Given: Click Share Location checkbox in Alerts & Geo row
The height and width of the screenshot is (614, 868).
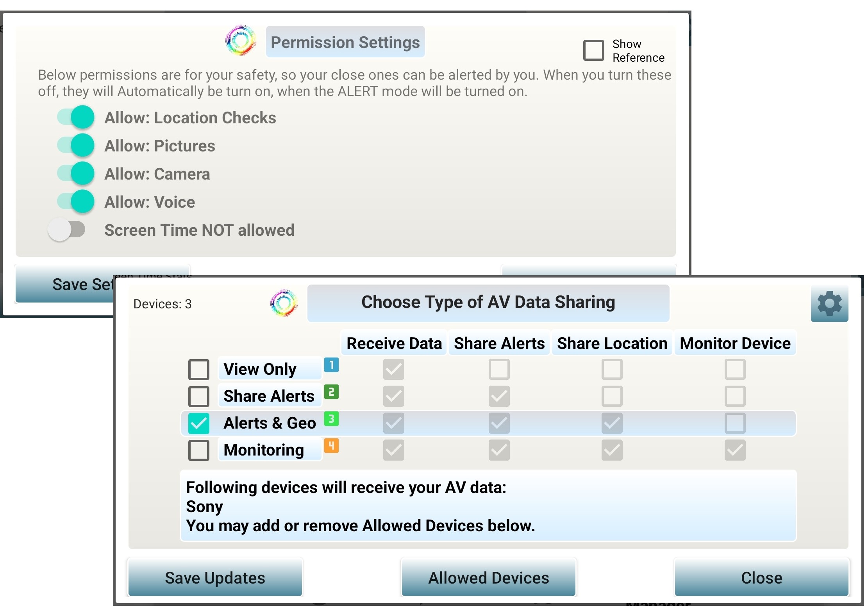Looking at the screenshot, I should click(x=612, y=423).
